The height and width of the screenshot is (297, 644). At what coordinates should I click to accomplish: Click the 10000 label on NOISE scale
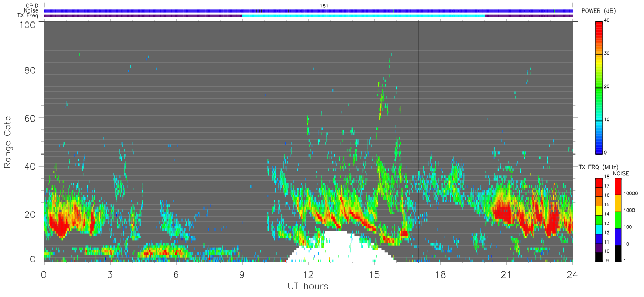coord(632,194)
